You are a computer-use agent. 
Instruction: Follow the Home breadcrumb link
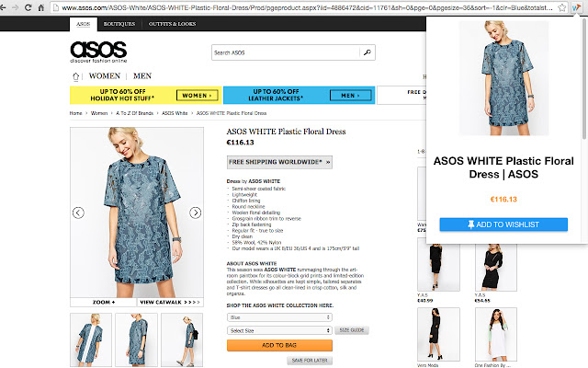click(75, 113)
